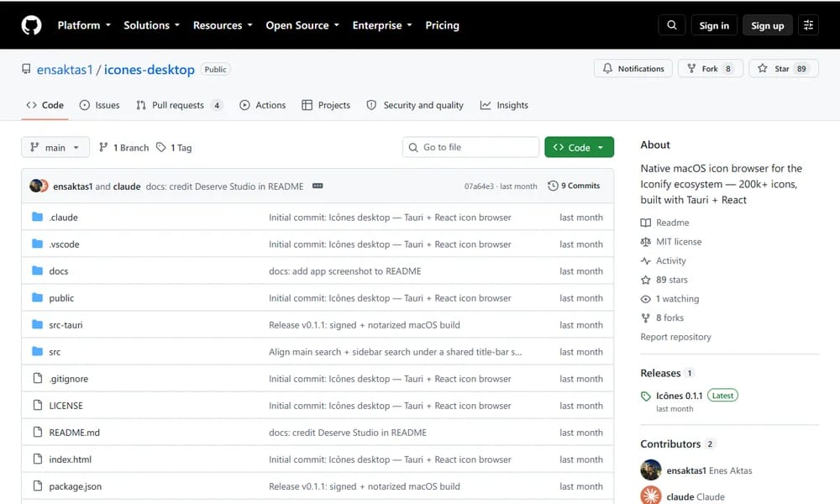Click the repository book icon beside ensaktas1
The width and height of the screenshot is (840, 504).
click(26, 69)
